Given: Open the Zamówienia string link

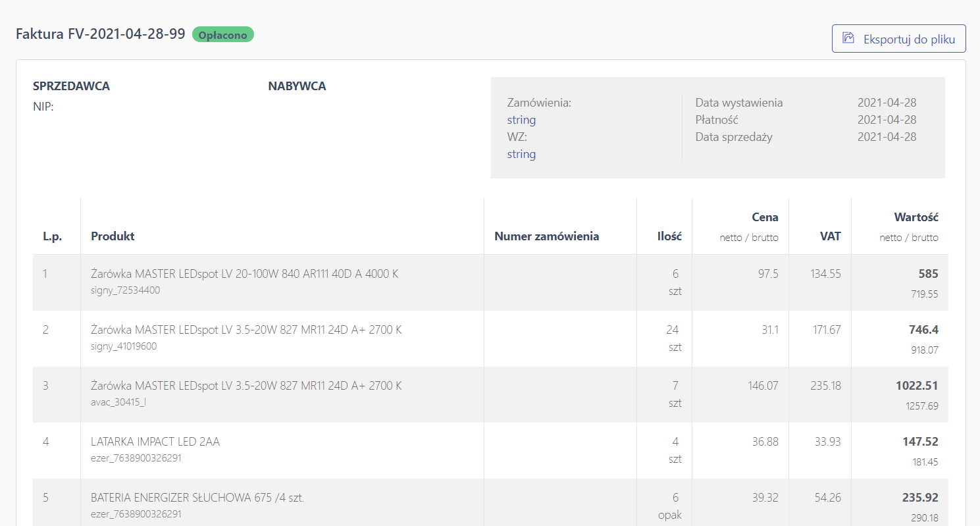Looking at the screenshot, I should click(x=521, y=120).
